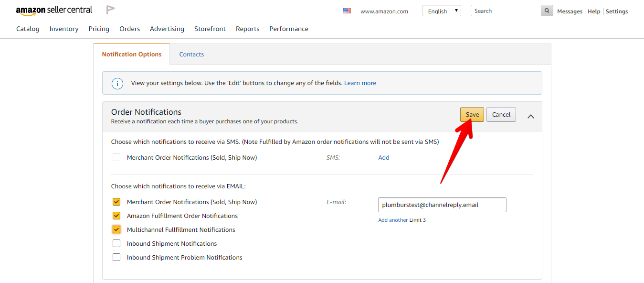Open the Orders menu

pyautogui.click(x=129, y=29)
